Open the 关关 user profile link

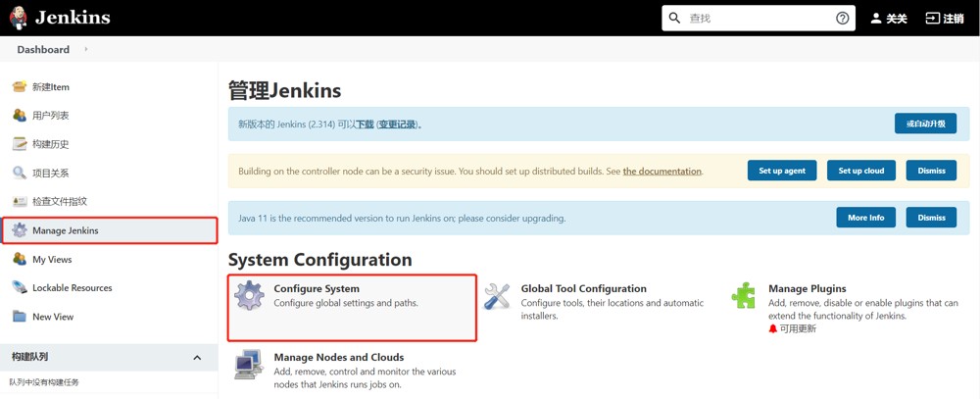(x=897, y=19)
